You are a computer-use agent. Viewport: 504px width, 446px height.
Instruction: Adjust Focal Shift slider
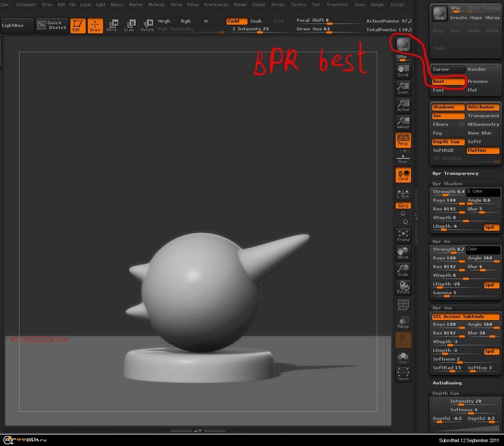tap(328, 21)
